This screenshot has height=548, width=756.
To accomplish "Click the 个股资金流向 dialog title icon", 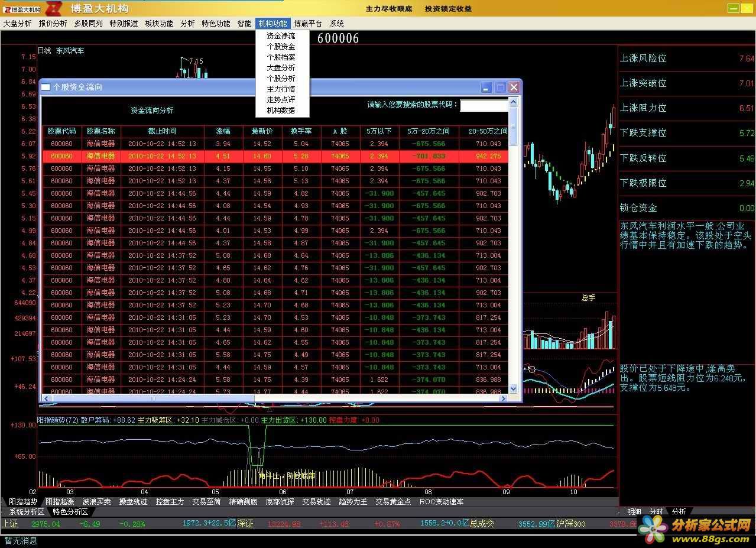I will (x=46, y=87).
